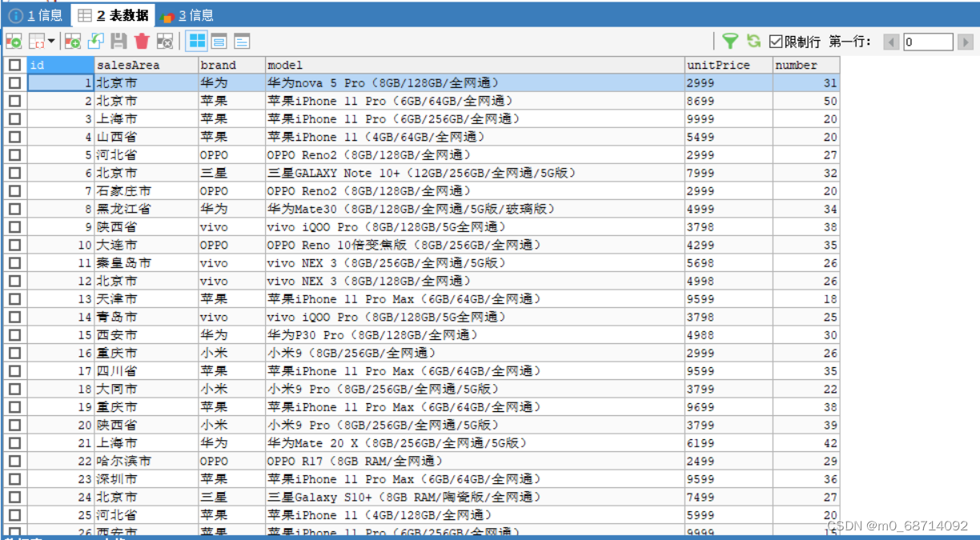Click the green funnel filter icon
Image resolution: width=980 pixels, height=540 pixels.
[730, 41]
